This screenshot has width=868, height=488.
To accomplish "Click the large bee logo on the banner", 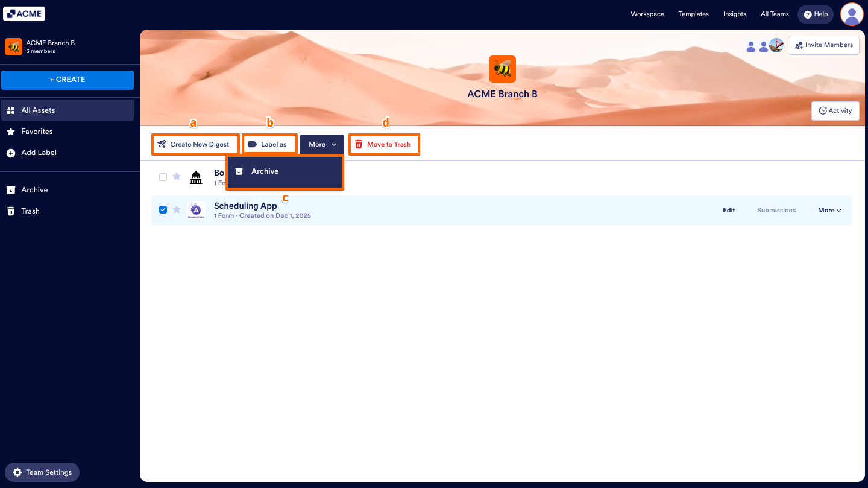I will [x=502, y=69].
